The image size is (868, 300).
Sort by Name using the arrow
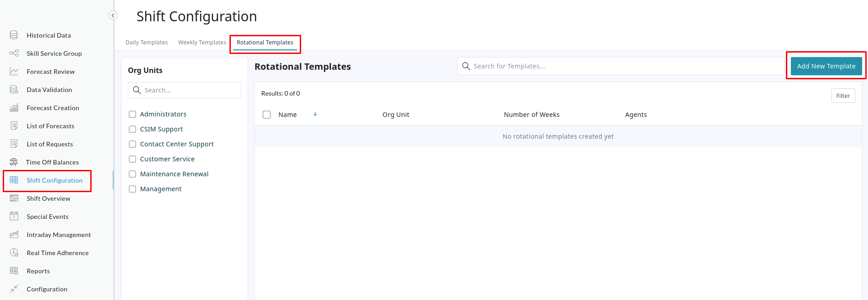(x=315, y=114)
